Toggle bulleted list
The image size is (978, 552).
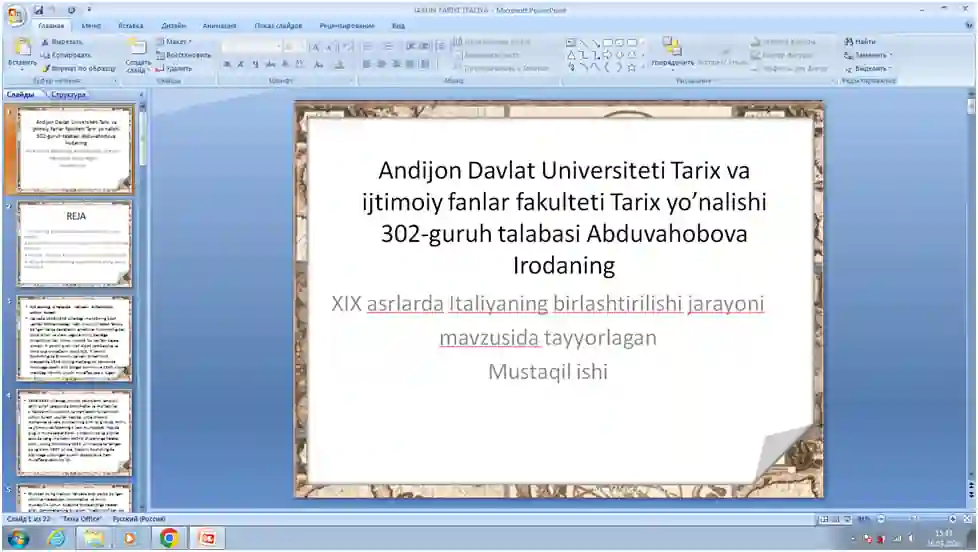pos(368,47)
